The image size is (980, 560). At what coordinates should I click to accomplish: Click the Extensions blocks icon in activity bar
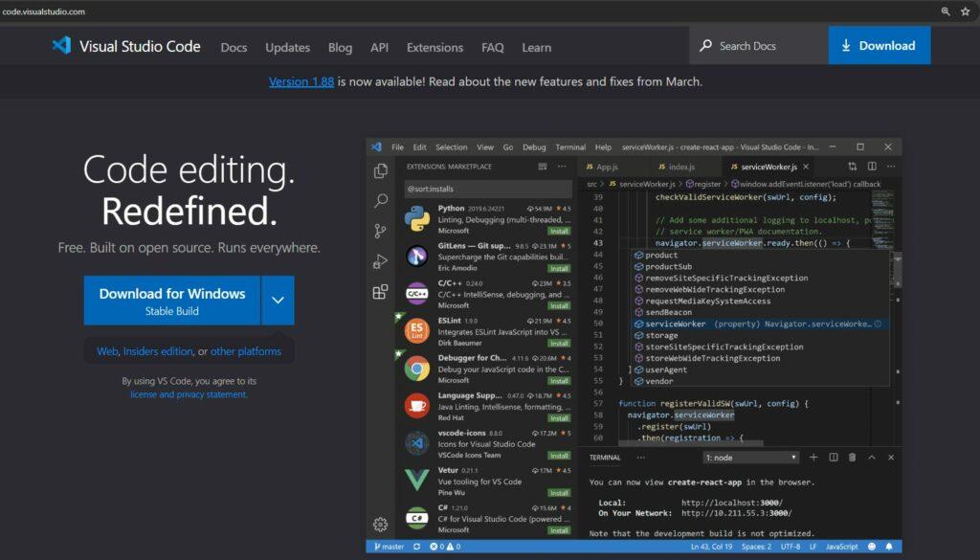coord(381,292)
